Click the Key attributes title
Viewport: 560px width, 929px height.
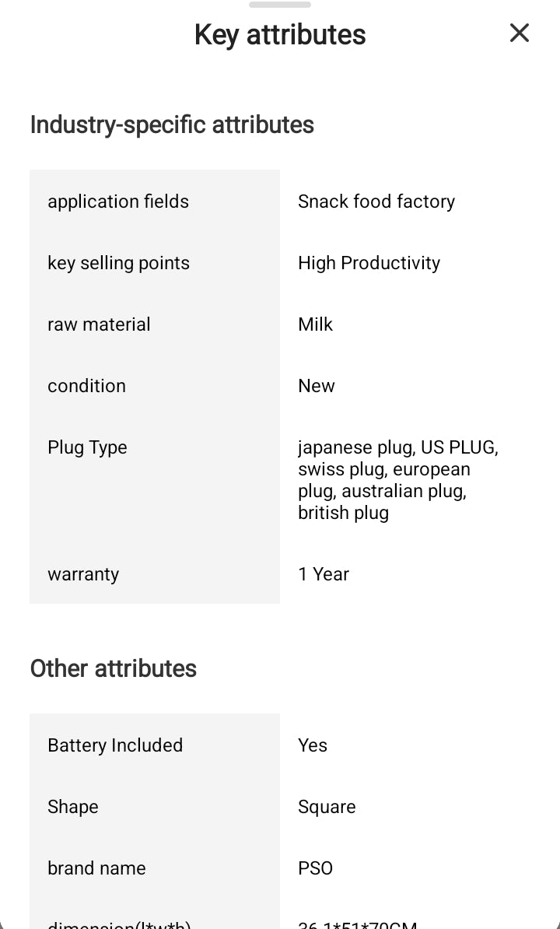[x=280, y=34]
